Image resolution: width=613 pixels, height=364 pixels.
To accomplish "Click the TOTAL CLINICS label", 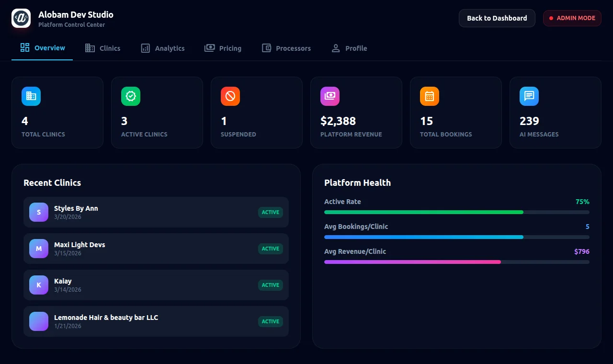I will tap(43, 135).
